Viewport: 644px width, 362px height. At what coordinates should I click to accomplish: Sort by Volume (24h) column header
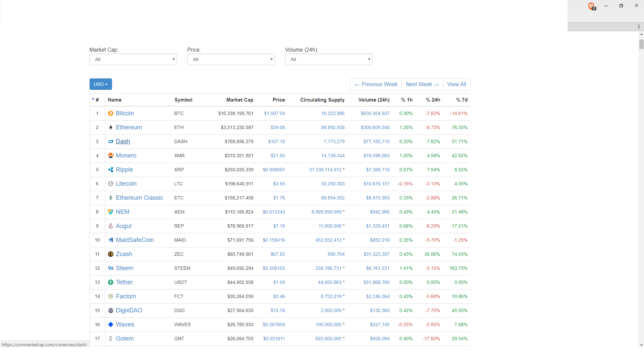(x=374, y=100)
